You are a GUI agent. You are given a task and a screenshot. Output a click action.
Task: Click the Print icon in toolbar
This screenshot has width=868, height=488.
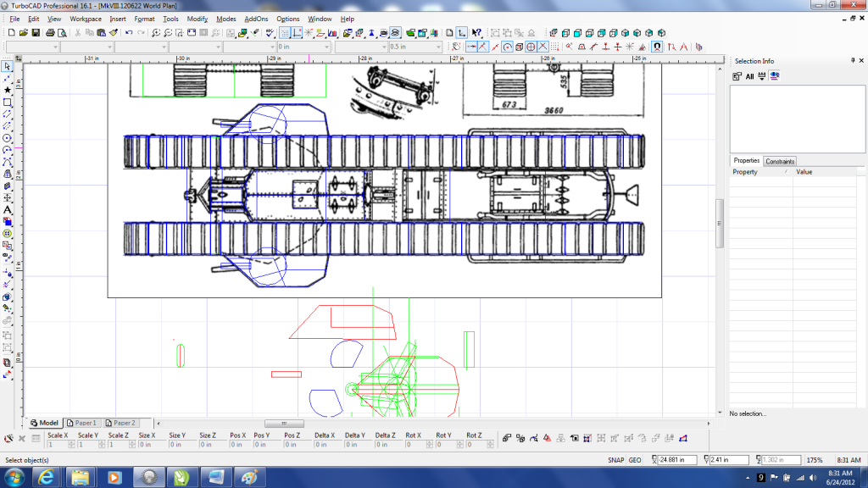pos(50,32)
